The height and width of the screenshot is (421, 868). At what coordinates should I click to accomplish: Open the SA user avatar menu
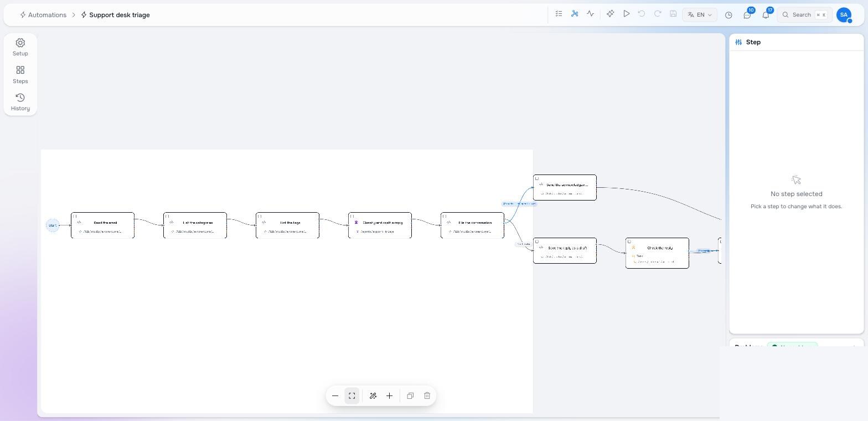844,15
